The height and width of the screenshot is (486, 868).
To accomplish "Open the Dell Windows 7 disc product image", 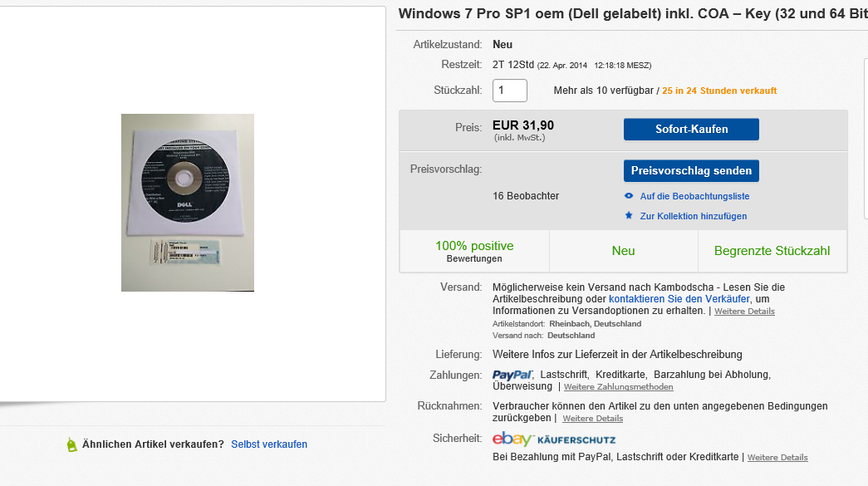I will (188, 203).
